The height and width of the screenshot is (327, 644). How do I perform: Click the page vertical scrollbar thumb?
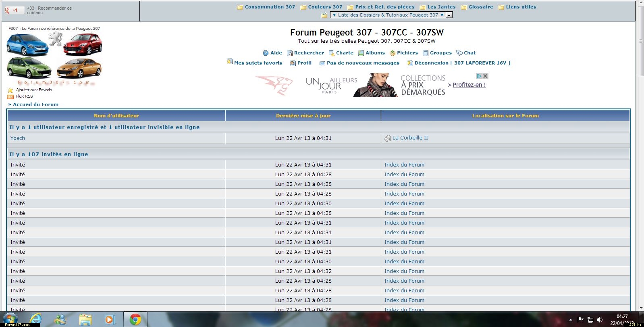[641, 40]
